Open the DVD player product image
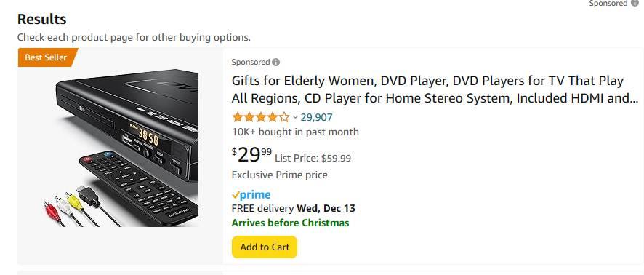Viewport: 644px width, 275px height. pyautogui.click(x=121, y=148)
